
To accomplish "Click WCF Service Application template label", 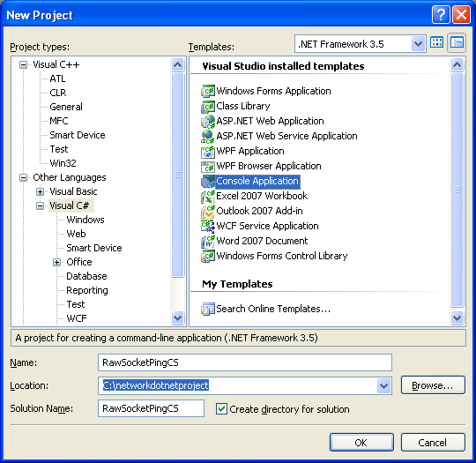I will point(267,226).
